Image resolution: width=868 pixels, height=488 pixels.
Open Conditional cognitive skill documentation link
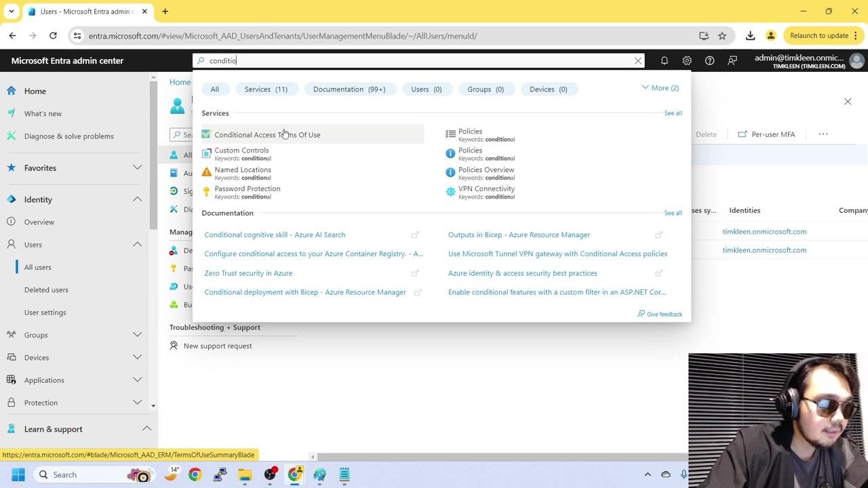click(275, 235)
